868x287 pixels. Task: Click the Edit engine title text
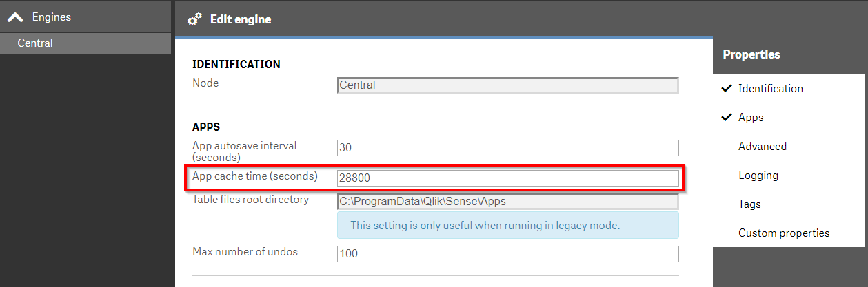pyautogui.click(x=241, y=19)
